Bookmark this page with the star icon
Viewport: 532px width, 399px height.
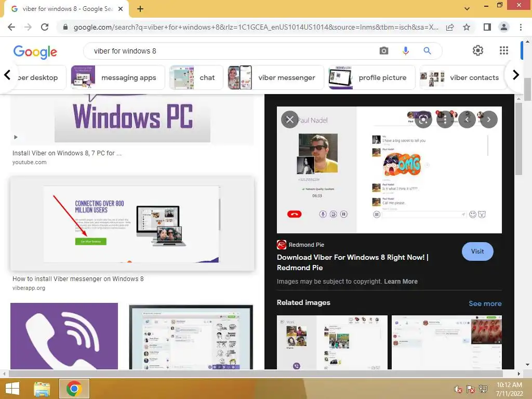click(467, 27)
